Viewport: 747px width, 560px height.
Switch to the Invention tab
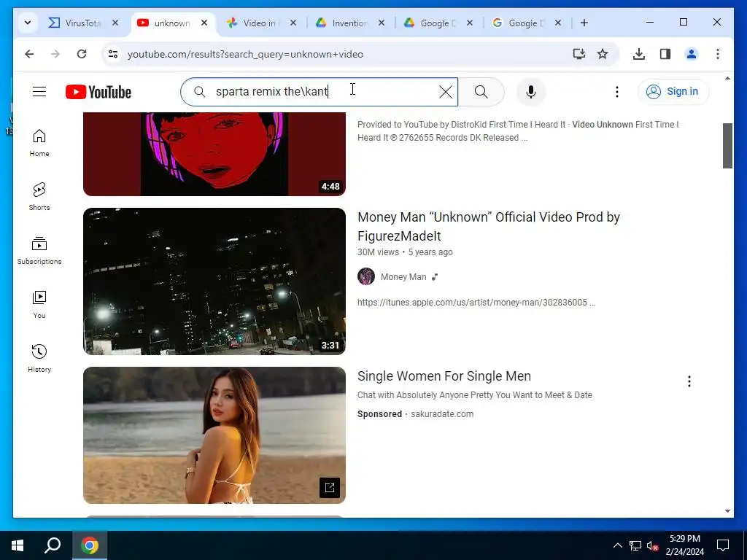point(342,23)
